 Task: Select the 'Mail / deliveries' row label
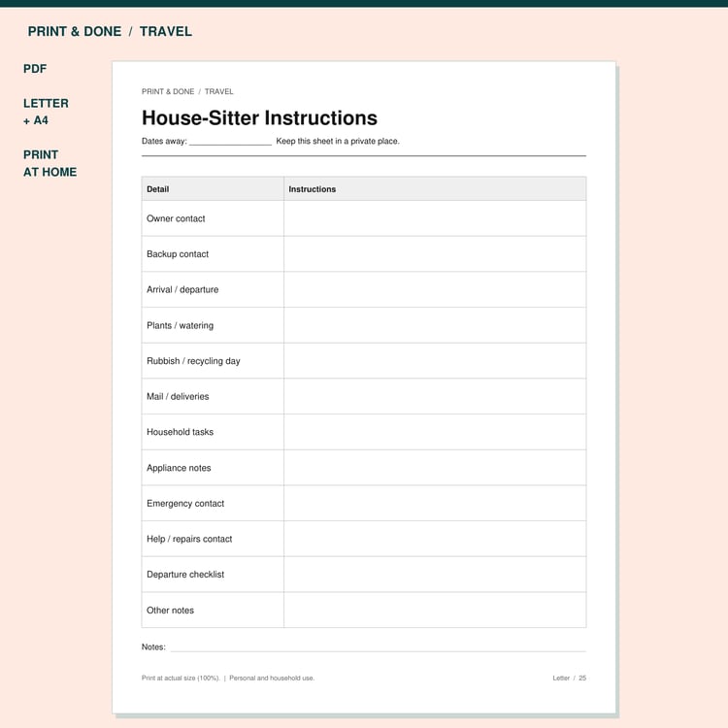coord(178,396)
